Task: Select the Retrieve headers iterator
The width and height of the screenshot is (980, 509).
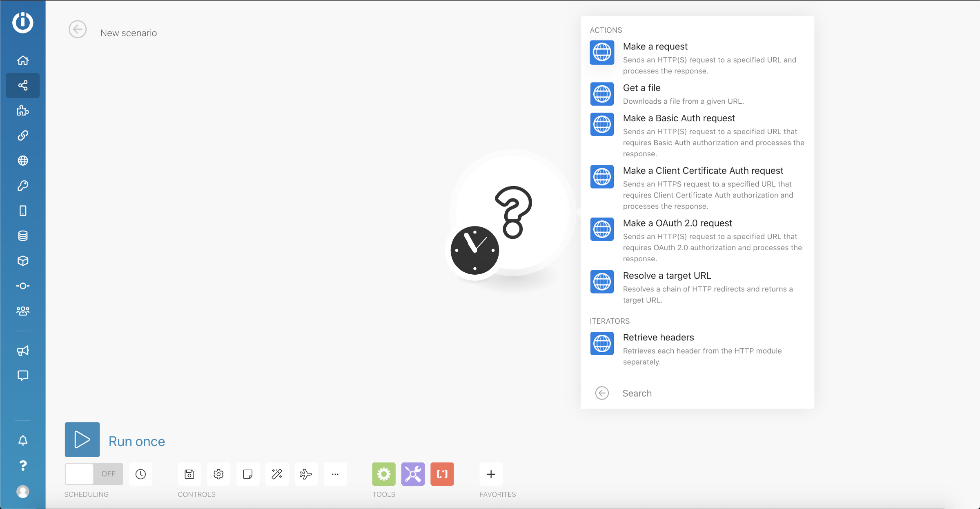Action: [658, 338]
